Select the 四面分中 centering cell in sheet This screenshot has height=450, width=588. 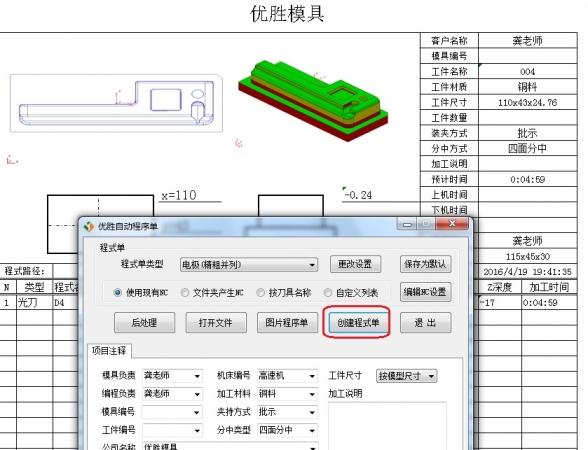click(x=528, y=148)
